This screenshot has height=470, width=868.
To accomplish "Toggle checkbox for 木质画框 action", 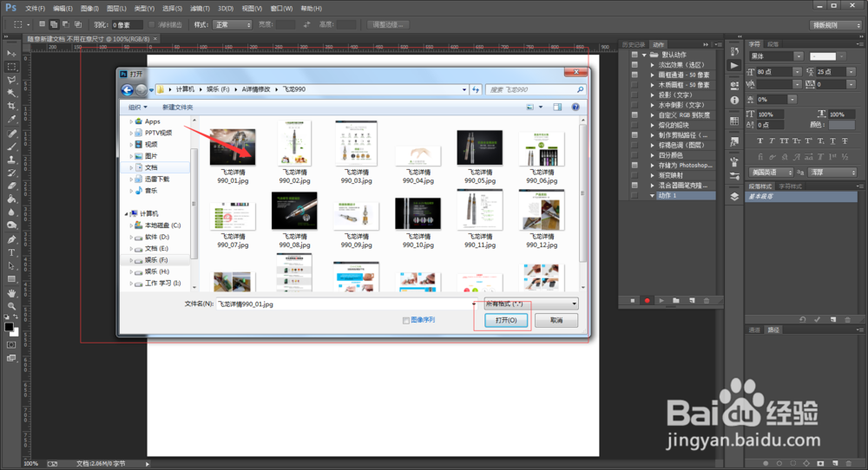I will click(x=635, y=85).
